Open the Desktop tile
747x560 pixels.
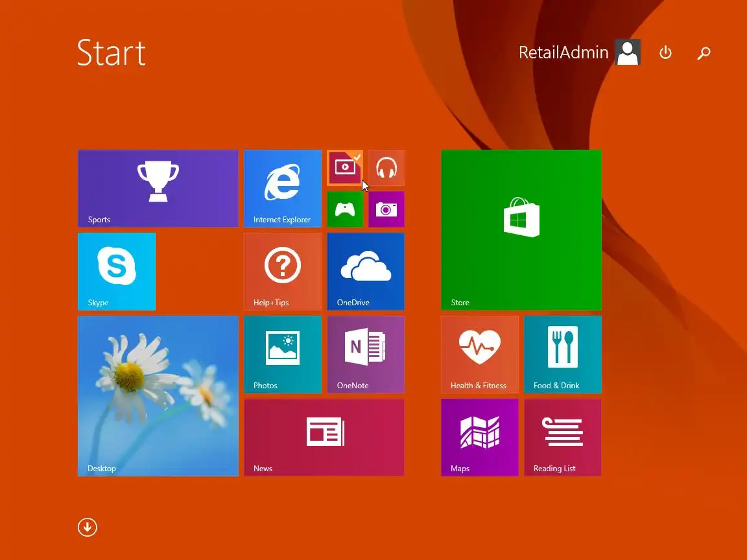158,396
